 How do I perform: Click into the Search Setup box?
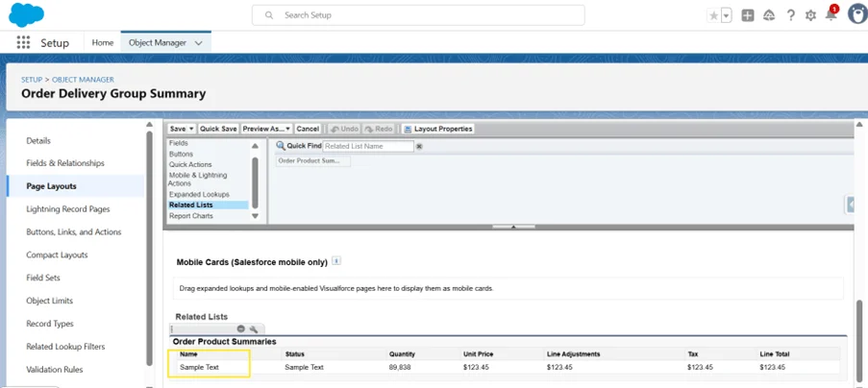coord(418,15)
